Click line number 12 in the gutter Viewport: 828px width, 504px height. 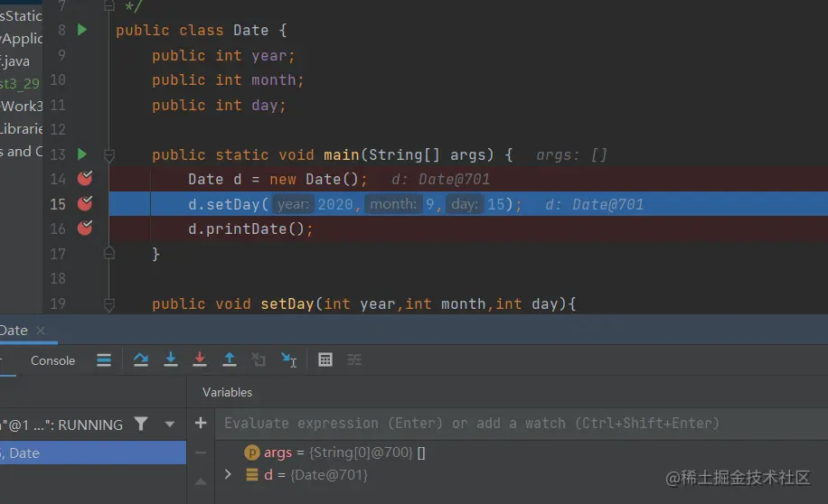tap(58, 129)
